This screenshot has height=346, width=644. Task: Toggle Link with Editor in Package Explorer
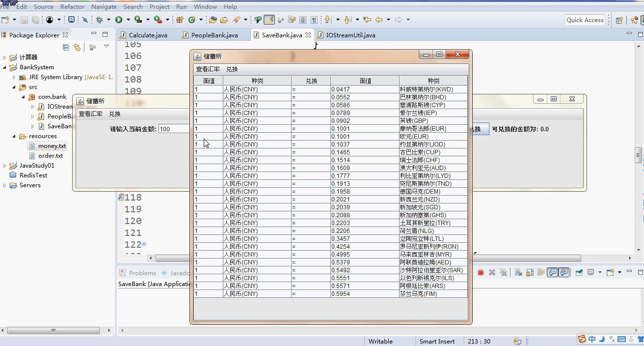coord(77,47)
